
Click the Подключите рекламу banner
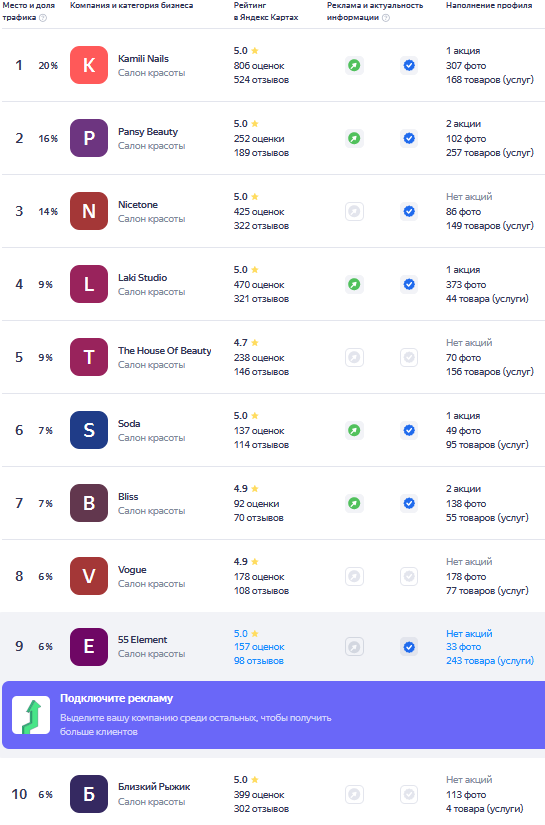click(274, 715)
